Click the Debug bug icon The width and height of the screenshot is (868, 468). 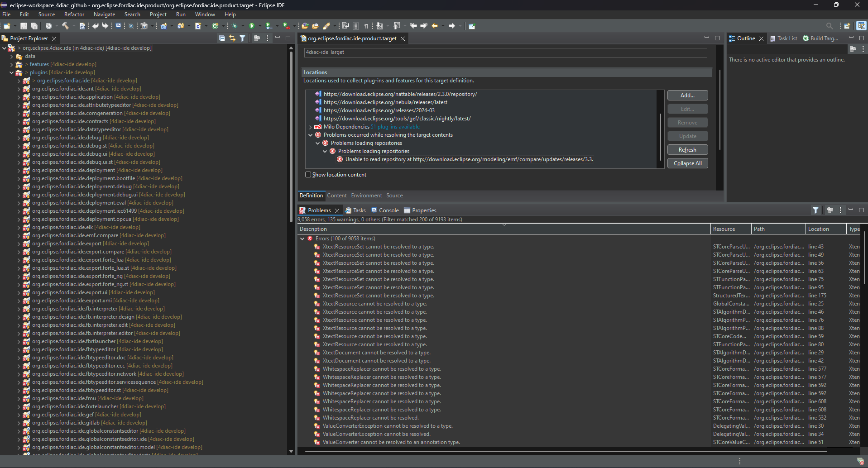(235, 26)
